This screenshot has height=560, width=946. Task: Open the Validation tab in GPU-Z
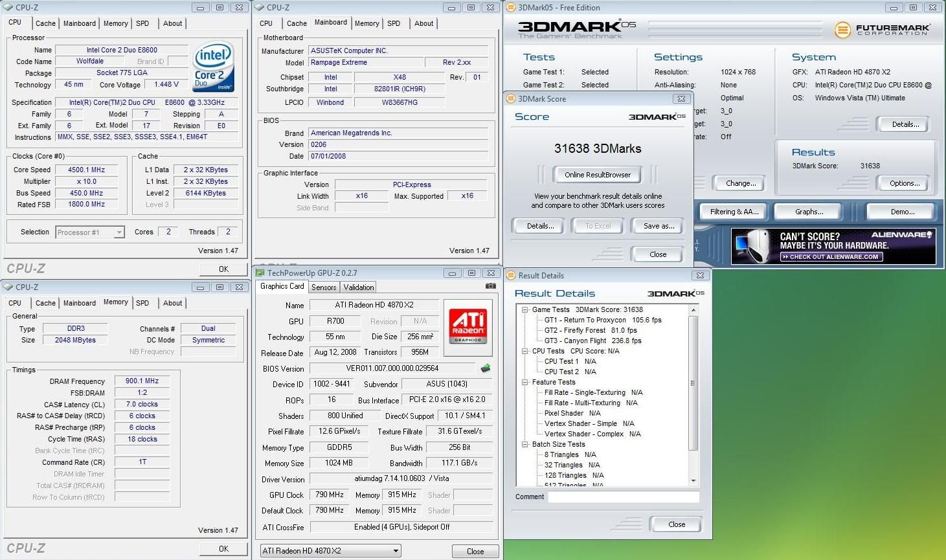click(359, 287)
